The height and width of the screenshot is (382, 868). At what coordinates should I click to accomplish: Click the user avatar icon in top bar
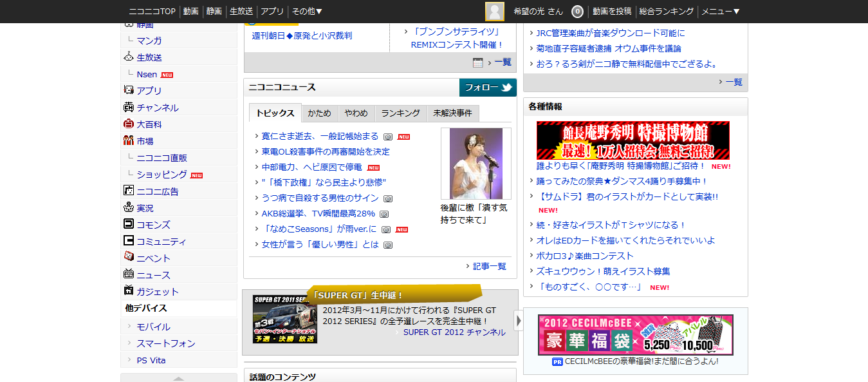point(494,12)
